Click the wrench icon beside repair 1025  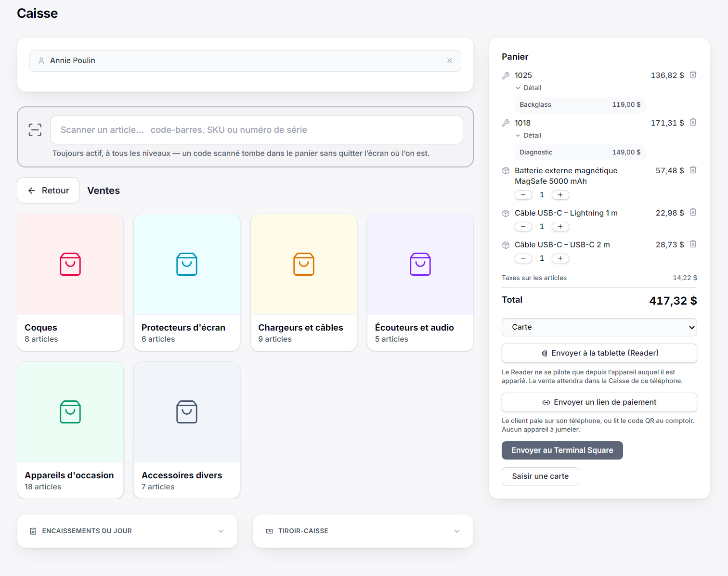coord(506,76)
